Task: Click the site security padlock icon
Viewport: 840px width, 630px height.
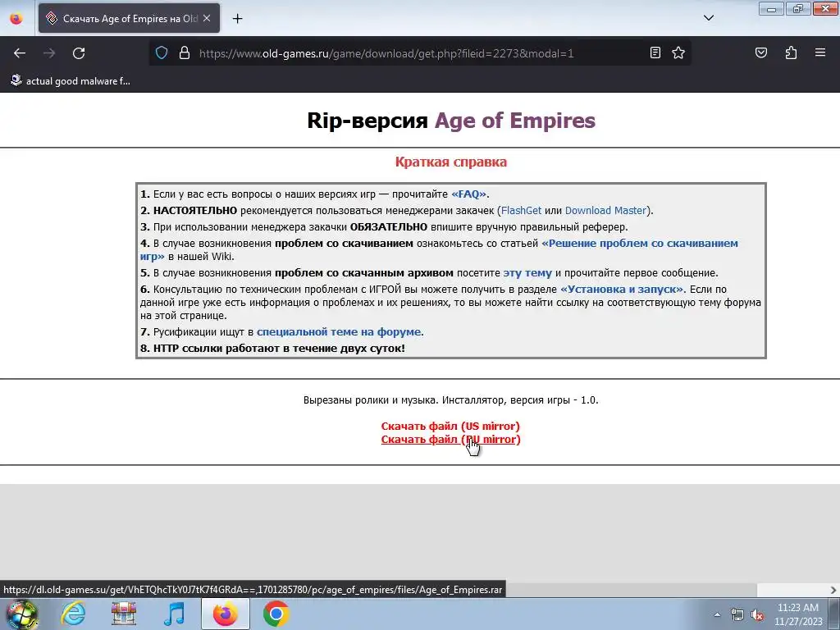Action: point(185,53)
